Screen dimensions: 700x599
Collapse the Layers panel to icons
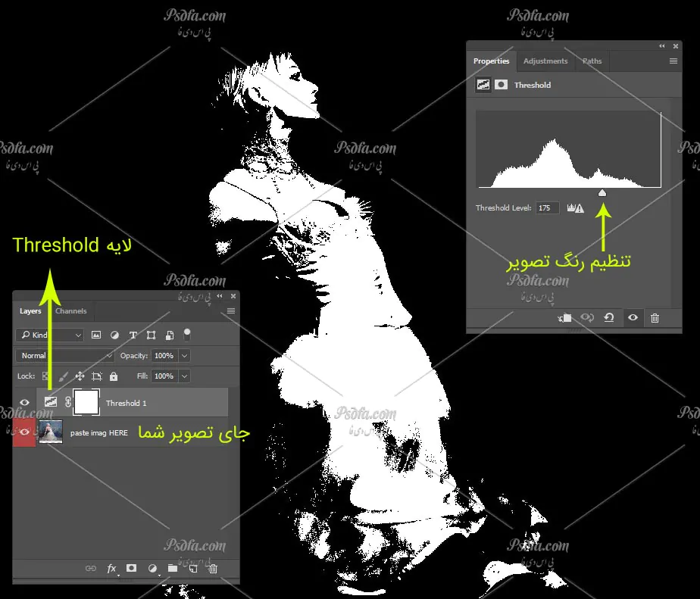(220, 296)
